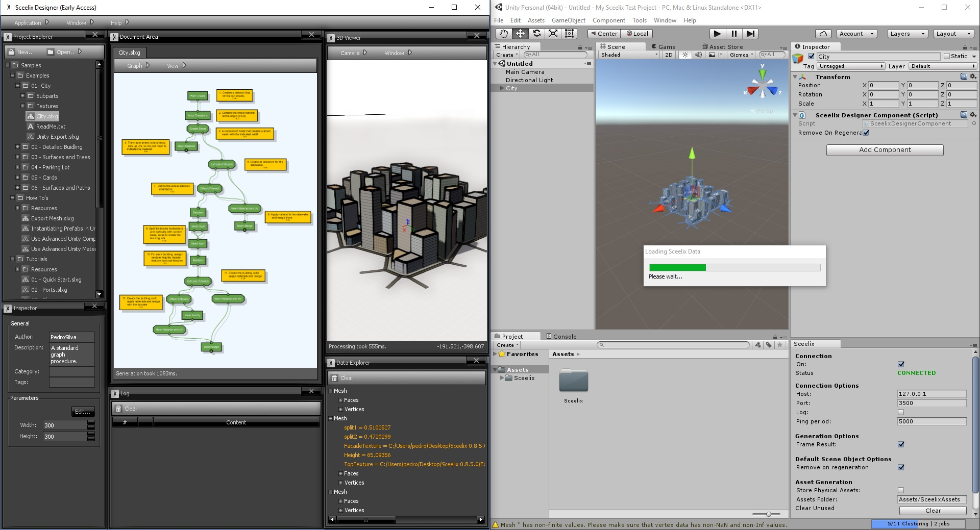Adjust the asset thumbnail size slider
Screen dimensions: 980x530
(768, 514)
